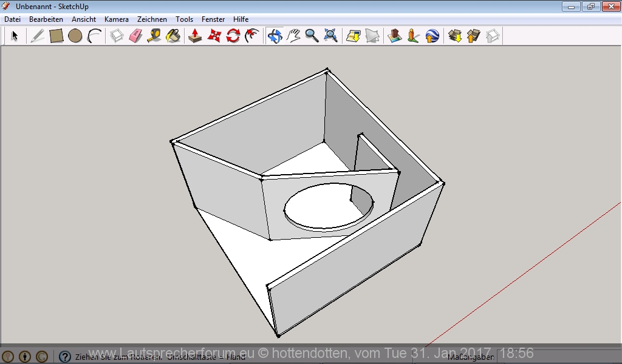Image resolution: width=622 pixels, height=364 pixels.
Task: Select the Line pencil tool
Action: coord(37,36)
